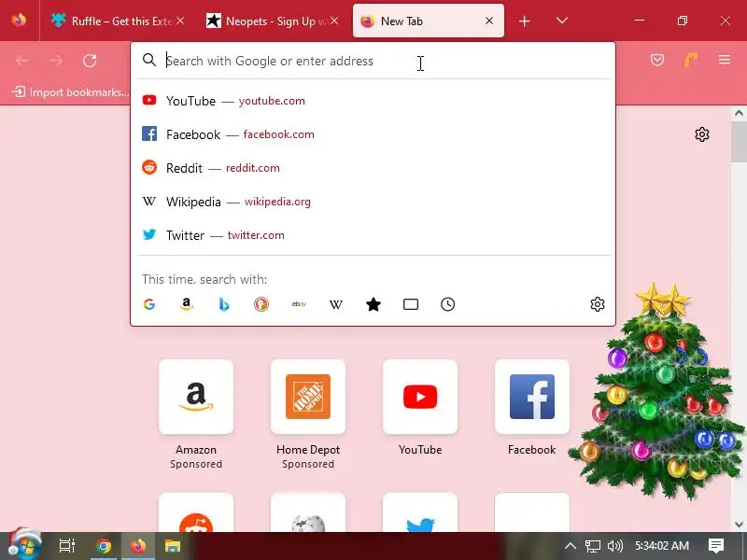
Task: Choose Twitter twitter.com suggestion
Action: [x=373, y=235]
